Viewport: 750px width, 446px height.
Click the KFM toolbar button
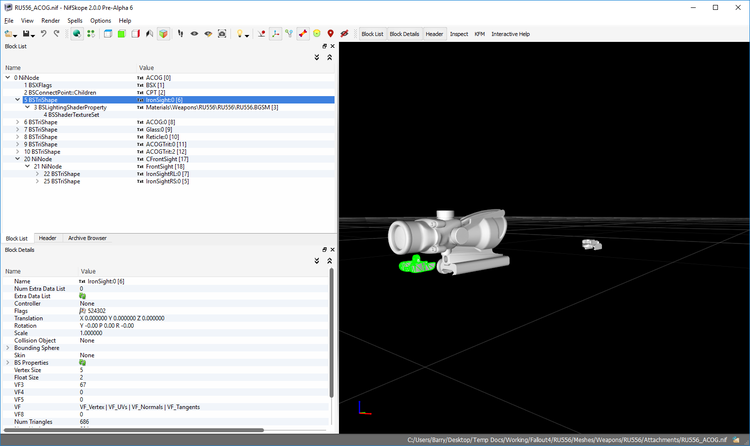point(480,34)
